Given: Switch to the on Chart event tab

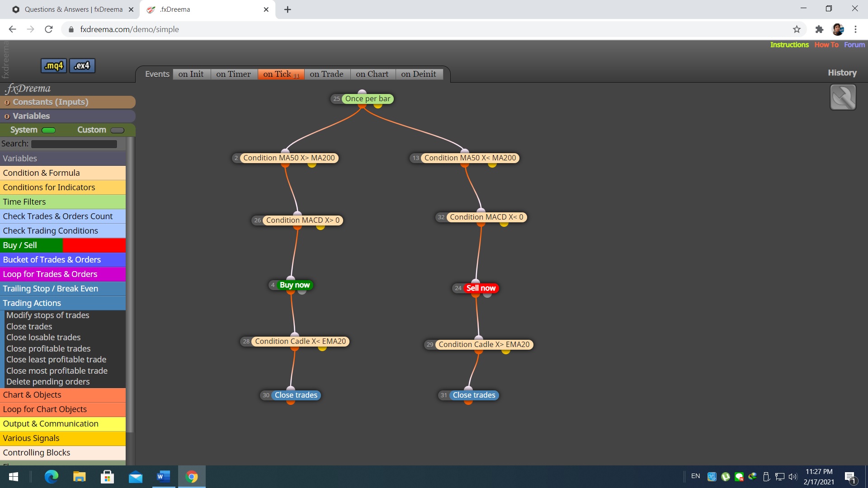Looking at the screenshot, I should click(x=372, y=74).
